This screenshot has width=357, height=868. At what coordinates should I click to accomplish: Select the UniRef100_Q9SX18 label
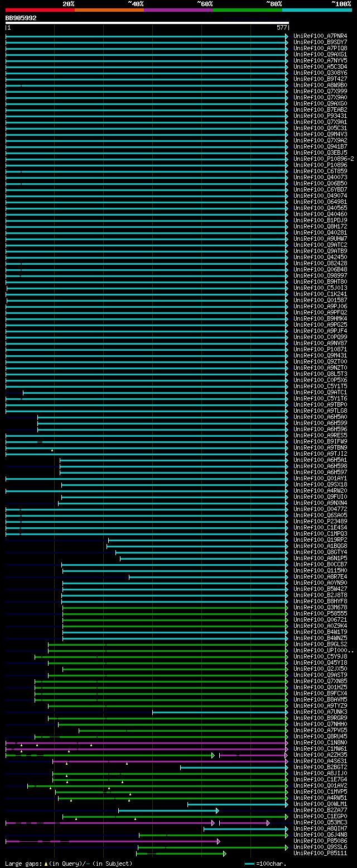click(320, 485)
